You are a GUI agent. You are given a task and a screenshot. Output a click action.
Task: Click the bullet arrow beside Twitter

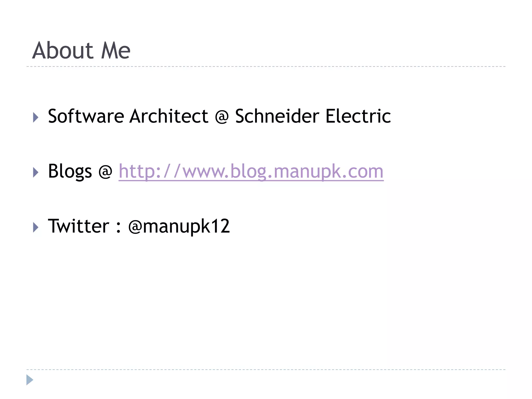point(36,227)
